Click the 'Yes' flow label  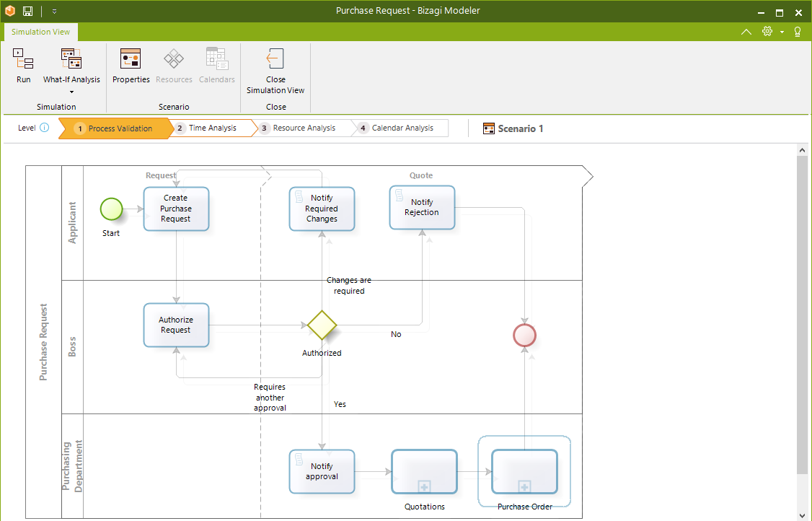tap(340, 404)
